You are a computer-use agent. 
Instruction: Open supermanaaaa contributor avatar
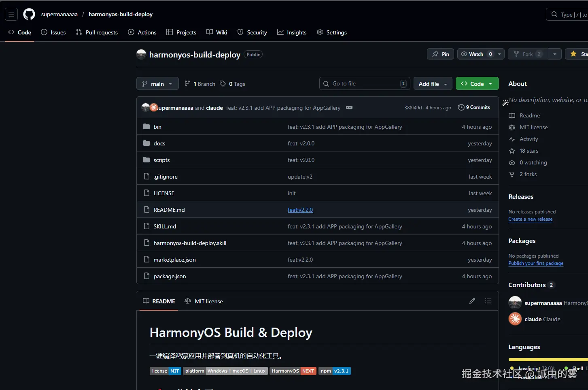click(x=515, y=303)
